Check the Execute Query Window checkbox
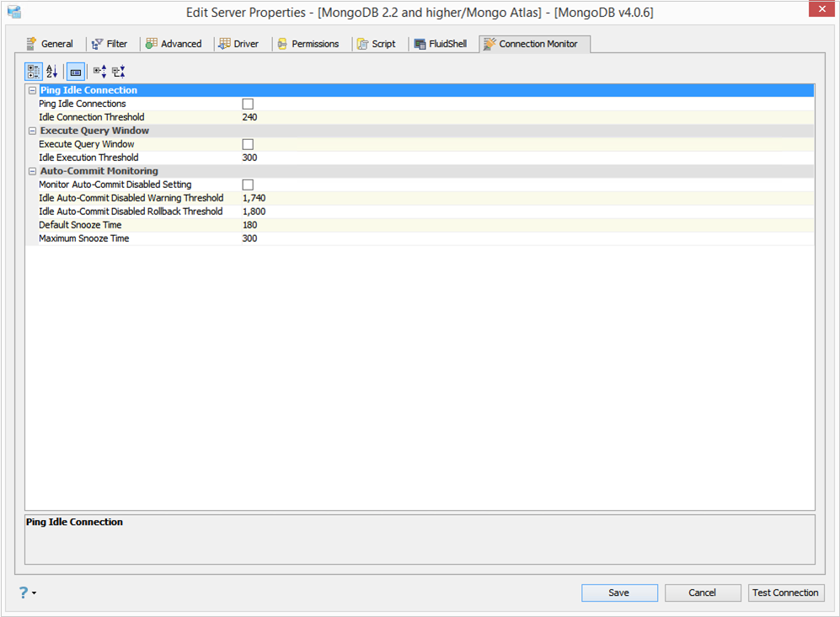 pos(248,144)
